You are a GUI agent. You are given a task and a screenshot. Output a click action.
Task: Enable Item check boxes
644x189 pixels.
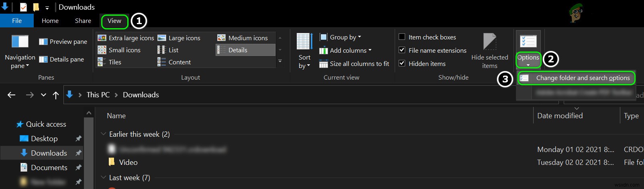click(x=402, y=37)
